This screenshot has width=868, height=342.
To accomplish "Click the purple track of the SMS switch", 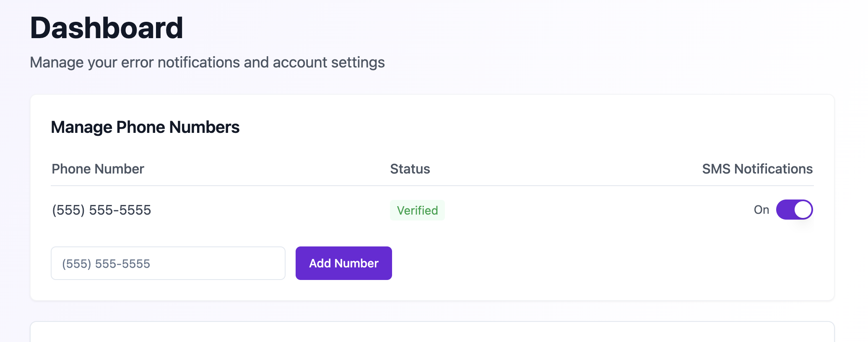I will pos(785,210).
